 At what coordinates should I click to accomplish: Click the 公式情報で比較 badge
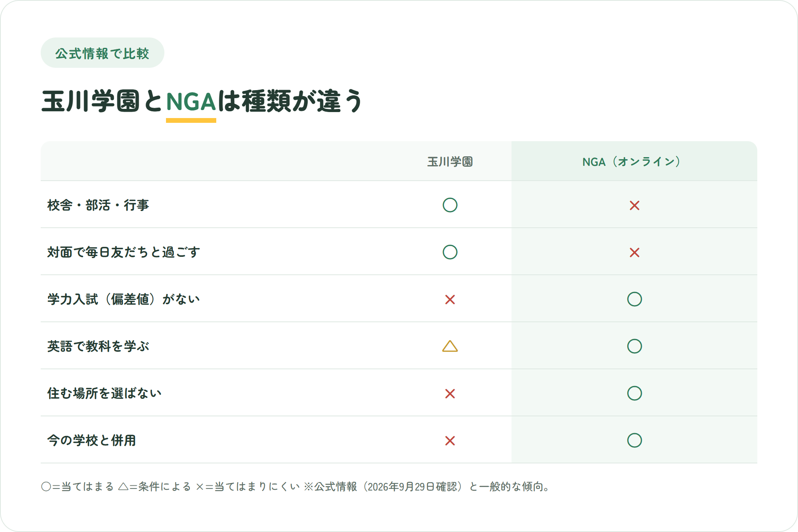(x=103, y=53)
